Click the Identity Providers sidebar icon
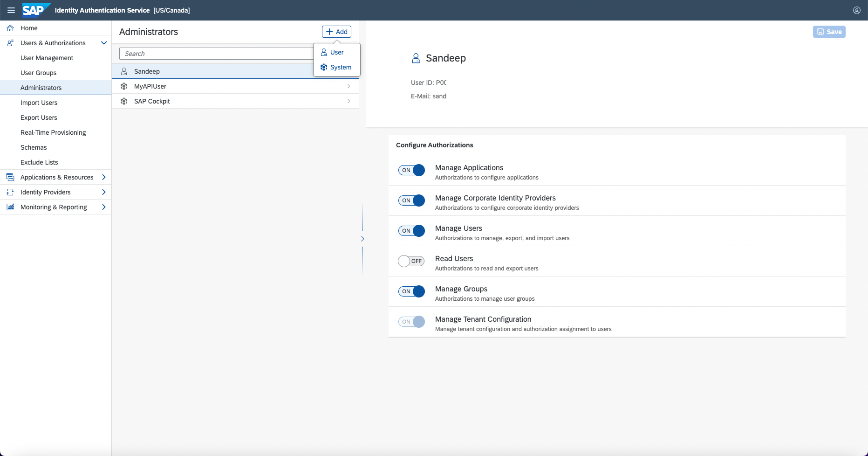This screenshot has height=456, width=868. click(x=10, y=192)
